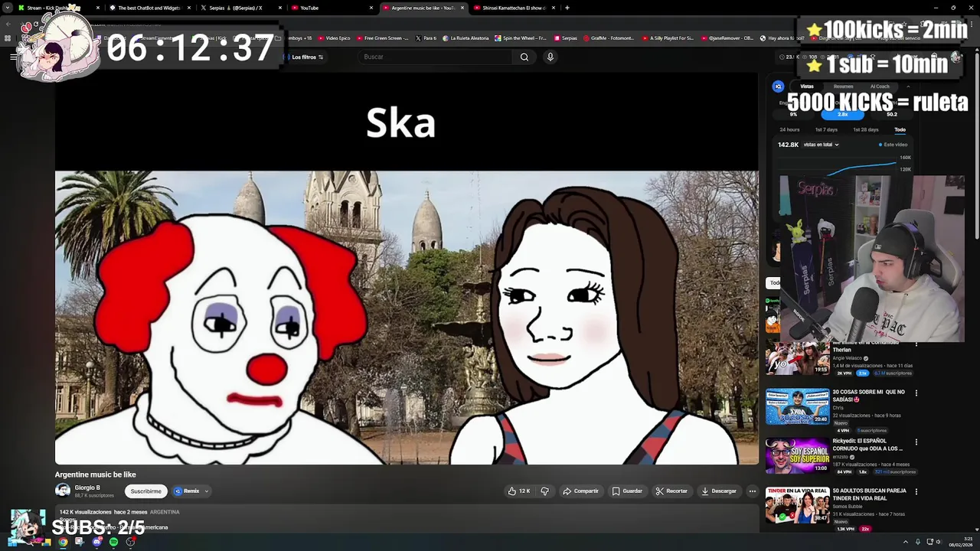980x551 pixels.
Task: Open options for '30 COSAS SOBRE MI' video
Action: pos(916,393)
